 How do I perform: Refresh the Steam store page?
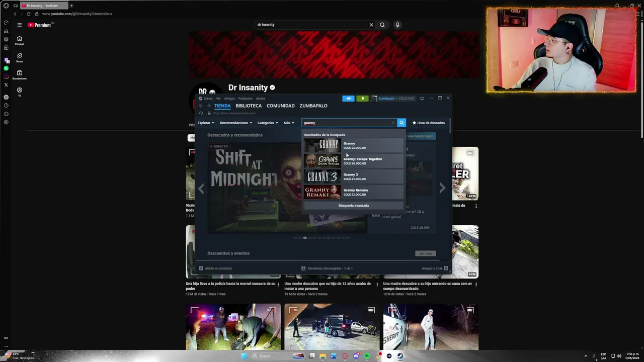[201, 113]
